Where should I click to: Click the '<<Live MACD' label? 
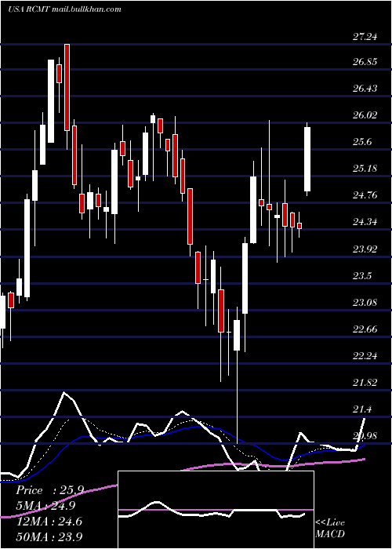330,528
